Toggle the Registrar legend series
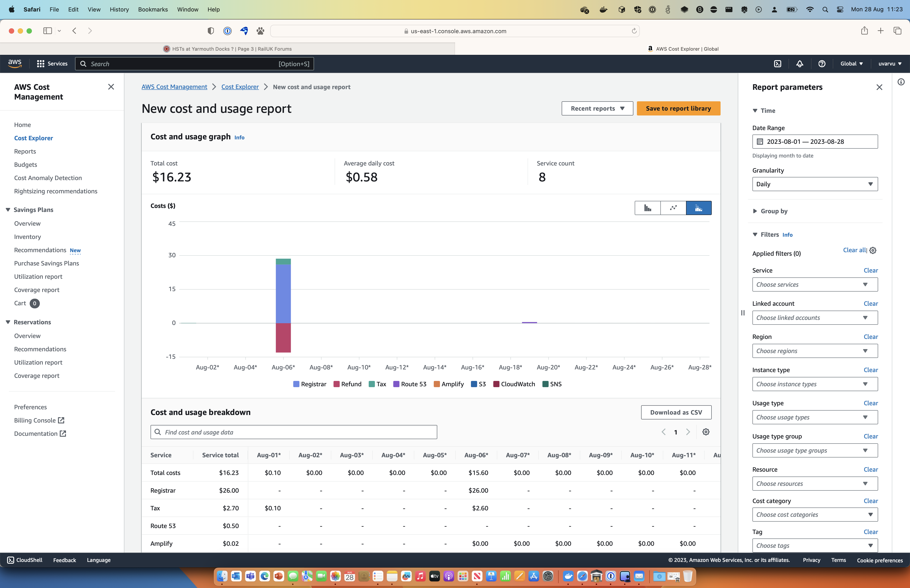This screenshot has height=588, width=910. 310,384
